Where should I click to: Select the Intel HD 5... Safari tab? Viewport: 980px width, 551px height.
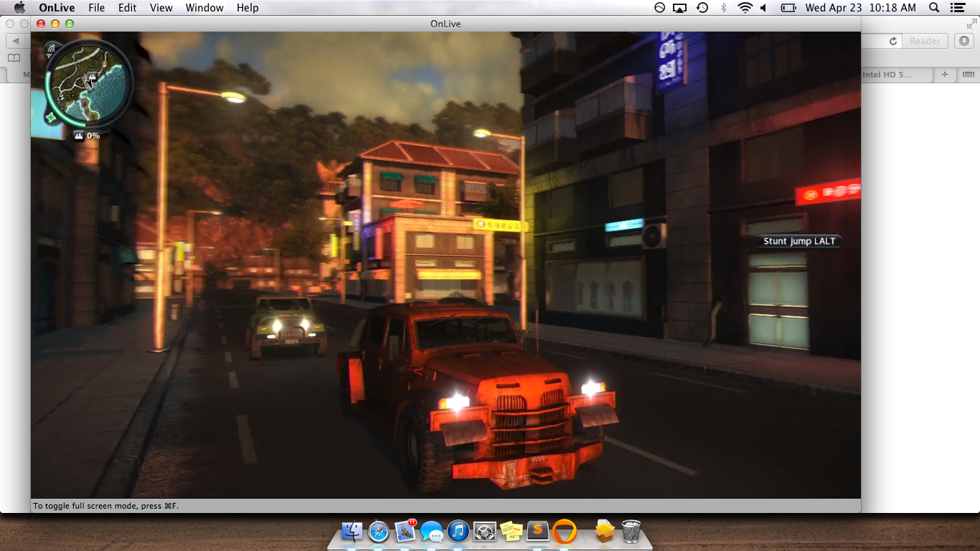tap(896, 75)
